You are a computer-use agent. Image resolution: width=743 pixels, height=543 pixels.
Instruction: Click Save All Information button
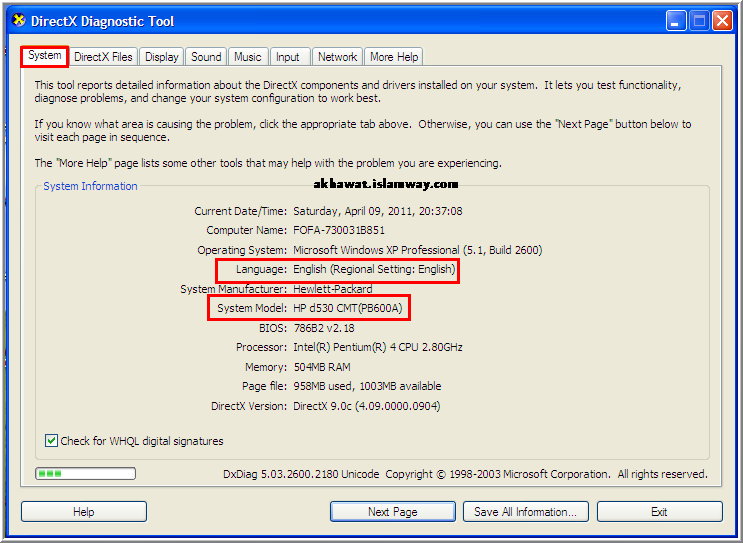click(x=525, y=512)
